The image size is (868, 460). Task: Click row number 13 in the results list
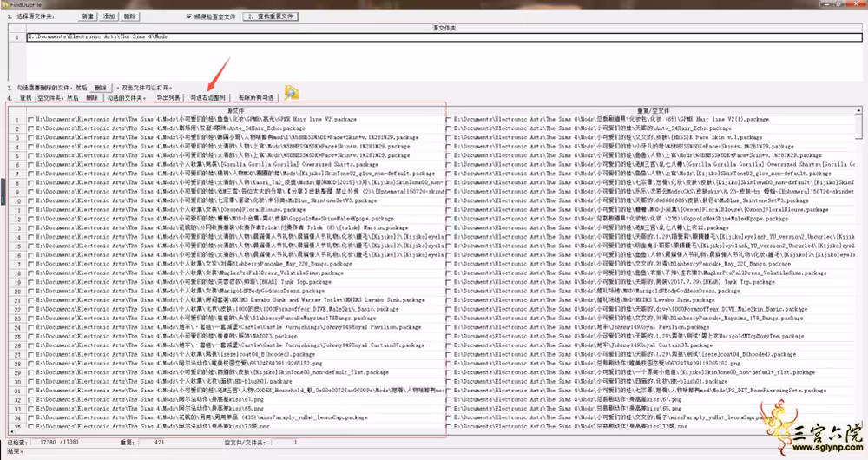[17, 228]
